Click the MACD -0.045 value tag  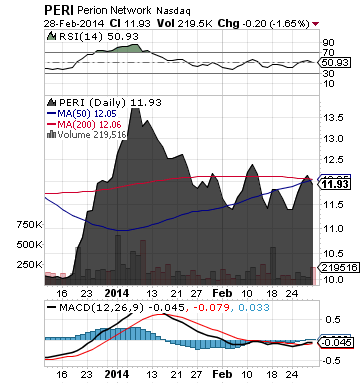point(335,342)
